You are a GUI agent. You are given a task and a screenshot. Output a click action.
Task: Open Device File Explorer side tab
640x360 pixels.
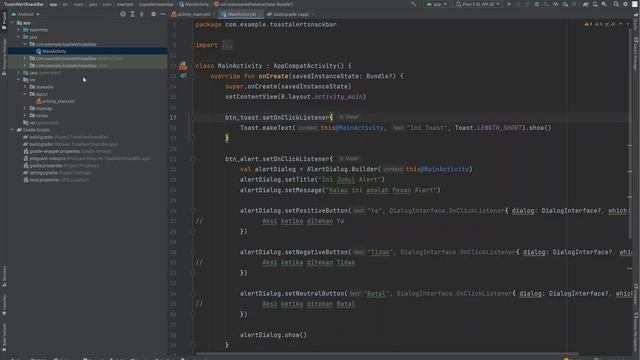636,331
